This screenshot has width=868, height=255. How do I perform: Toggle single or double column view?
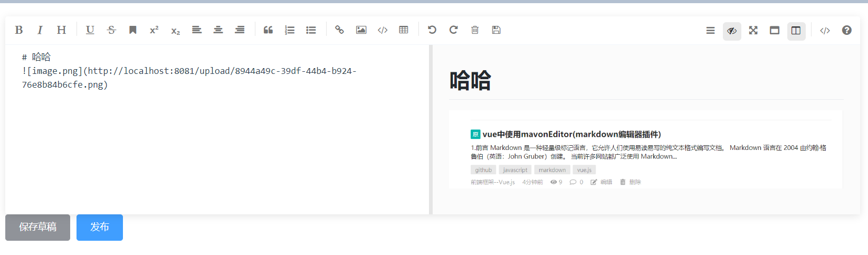point(796,31)
